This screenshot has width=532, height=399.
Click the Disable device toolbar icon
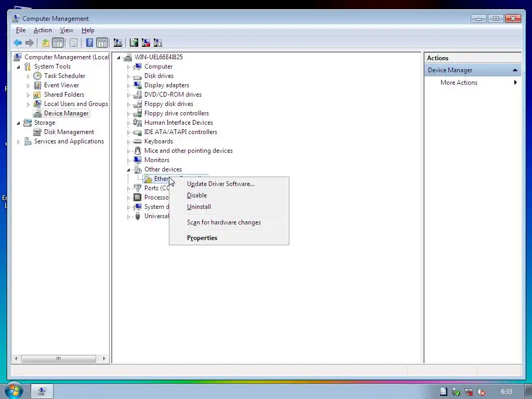coord(158,43)
